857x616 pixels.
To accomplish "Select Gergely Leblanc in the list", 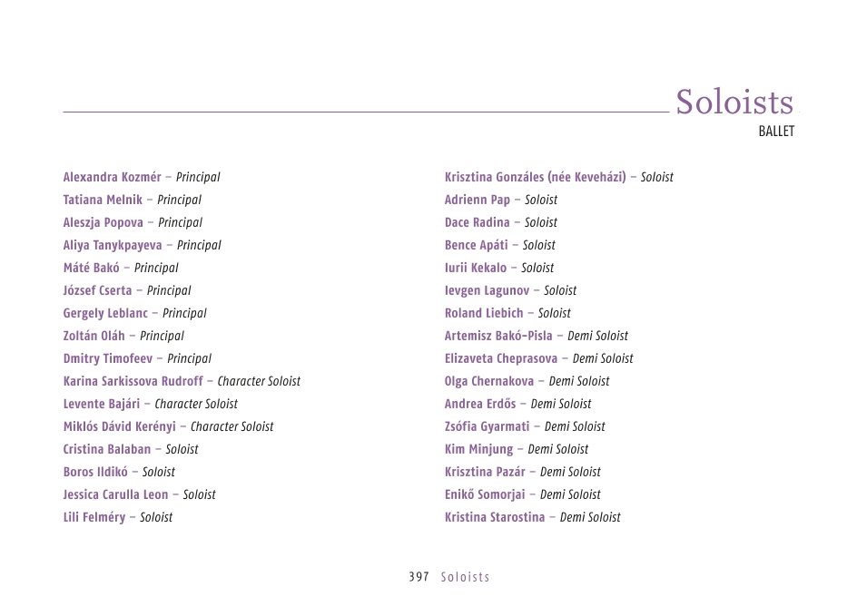I will 105,313.
